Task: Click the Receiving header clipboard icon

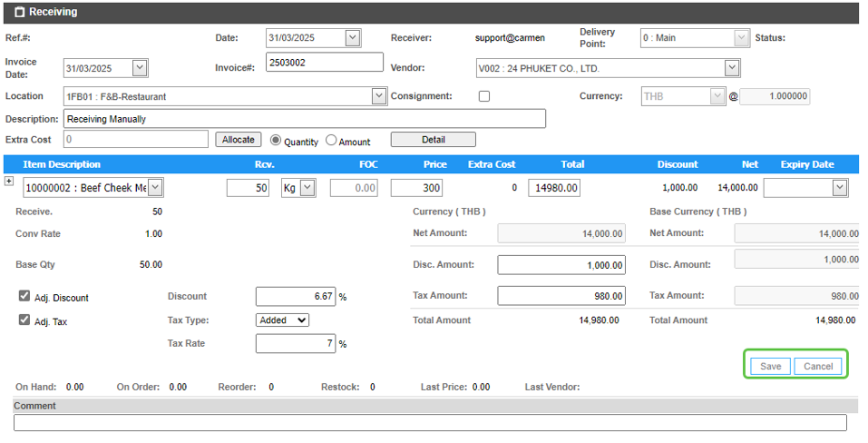Action: [19, 12]
